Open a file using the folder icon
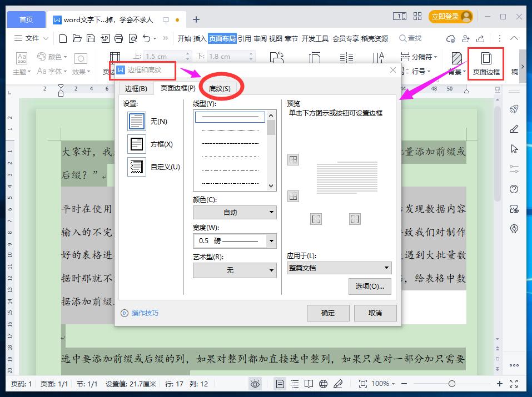 (x=77, y=38)
